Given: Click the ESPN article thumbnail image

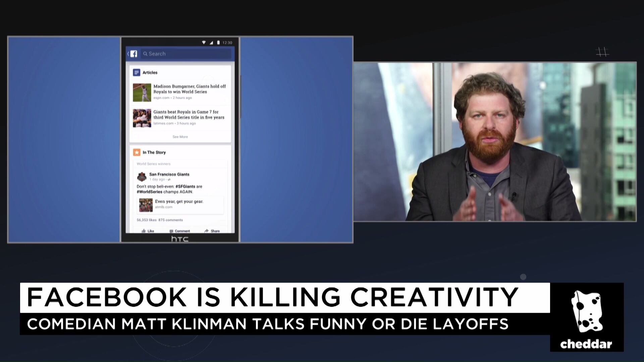Looking at the screenshot, I should 142,92.
